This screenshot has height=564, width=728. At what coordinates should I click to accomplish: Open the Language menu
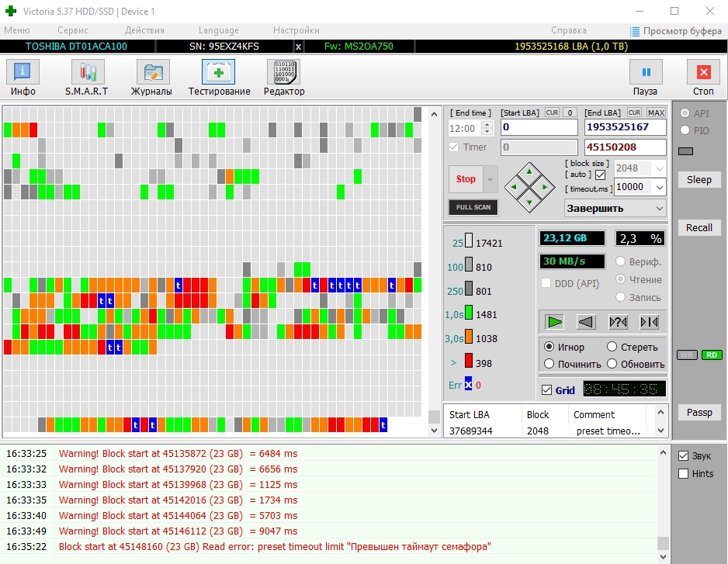(x=218, y=30)
